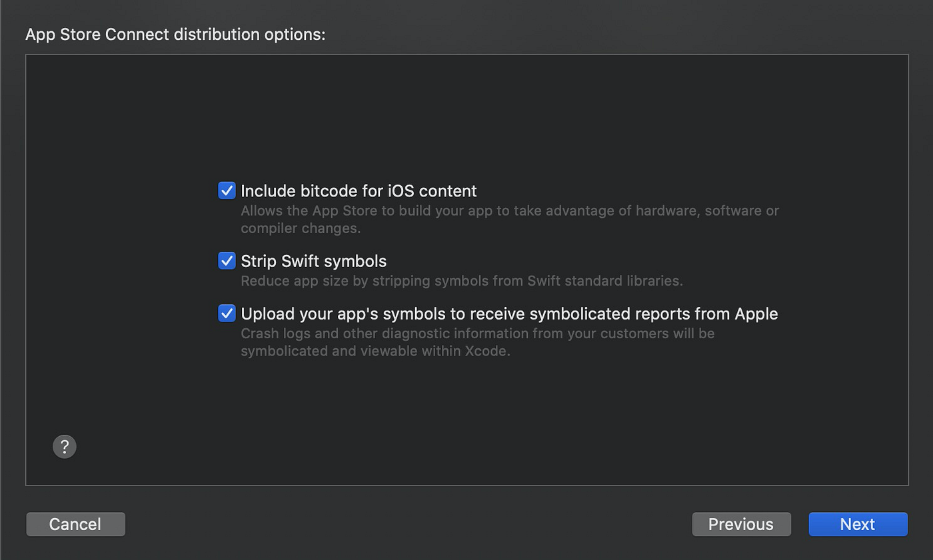This screenshot has width=933, height=560.
Task: Click the highlighted blue Next button
Action: coord(858,524)
